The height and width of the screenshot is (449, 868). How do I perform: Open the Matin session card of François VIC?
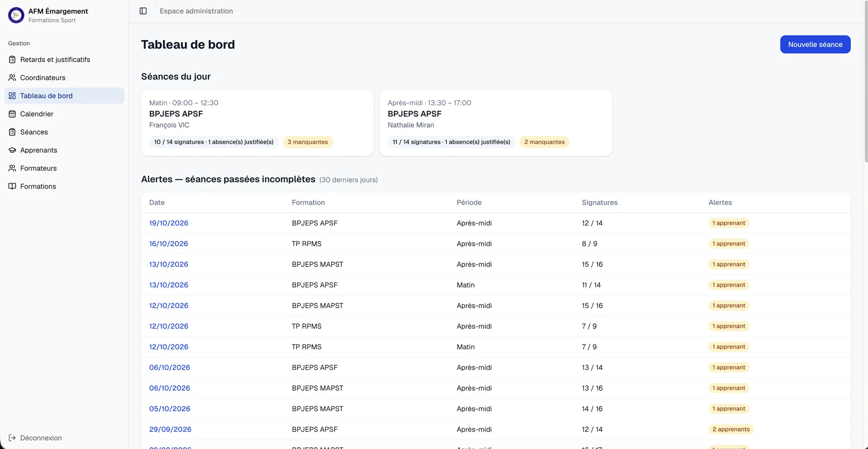[257, 123]
